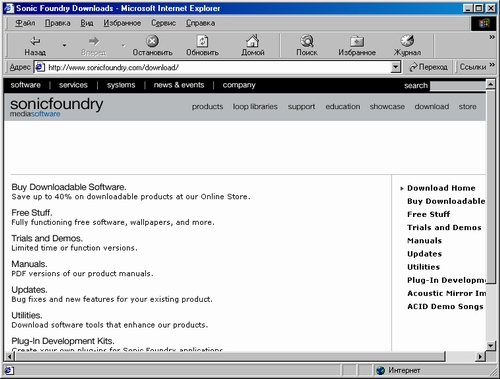The width and height of the screenshot is (500, 379).
Task: Select Plug-In Development in the sidebar
Action: tap(446, 280)
